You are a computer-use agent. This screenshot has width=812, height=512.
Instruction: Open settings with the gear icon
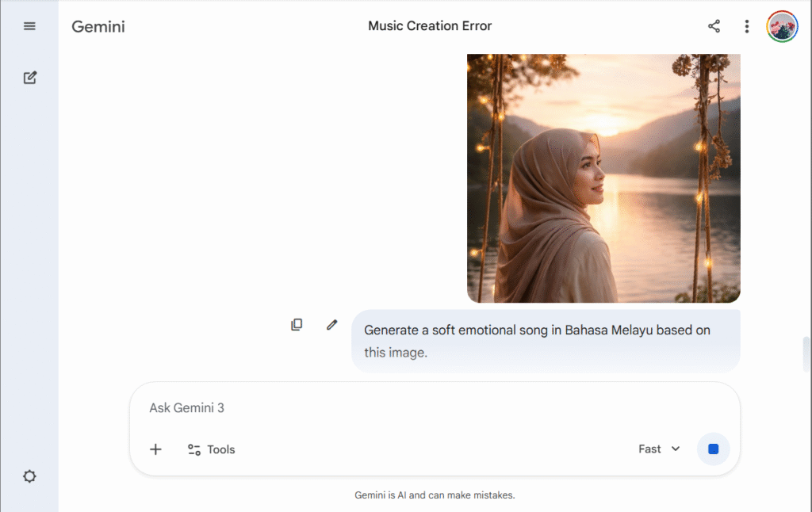tap(29, 476)
